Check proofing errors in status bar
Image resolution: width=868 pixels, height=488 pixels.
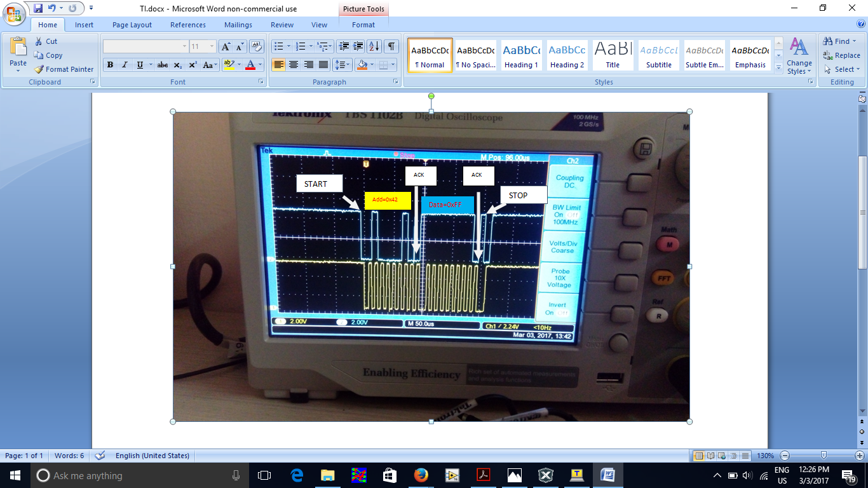point(100,456)
